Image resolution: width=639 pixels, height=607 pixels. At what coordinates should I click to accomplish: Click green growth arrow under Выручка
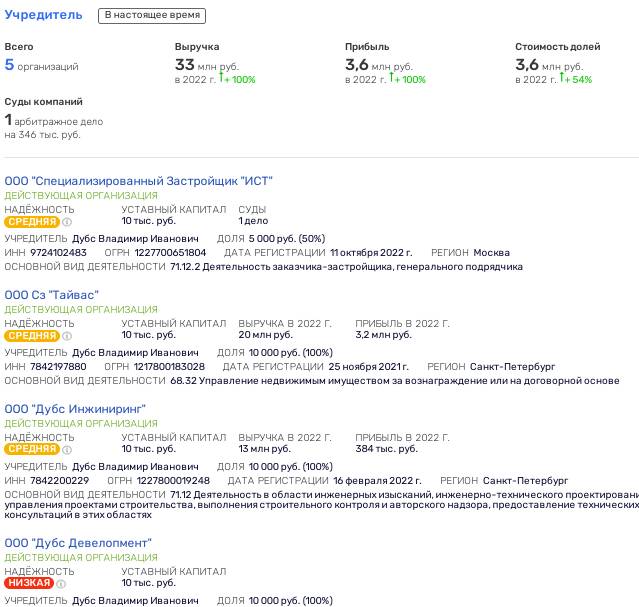pyautogui.click(x=221, y=77)
